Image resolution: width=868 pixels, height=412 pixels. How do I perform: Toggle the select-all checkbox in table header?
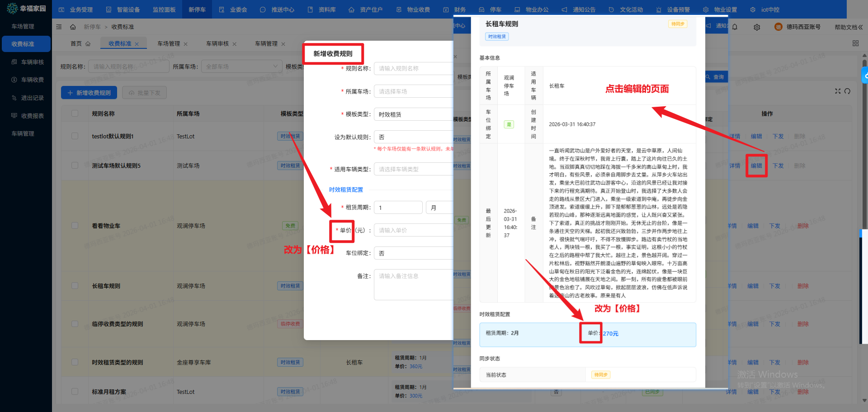(75, 114)
